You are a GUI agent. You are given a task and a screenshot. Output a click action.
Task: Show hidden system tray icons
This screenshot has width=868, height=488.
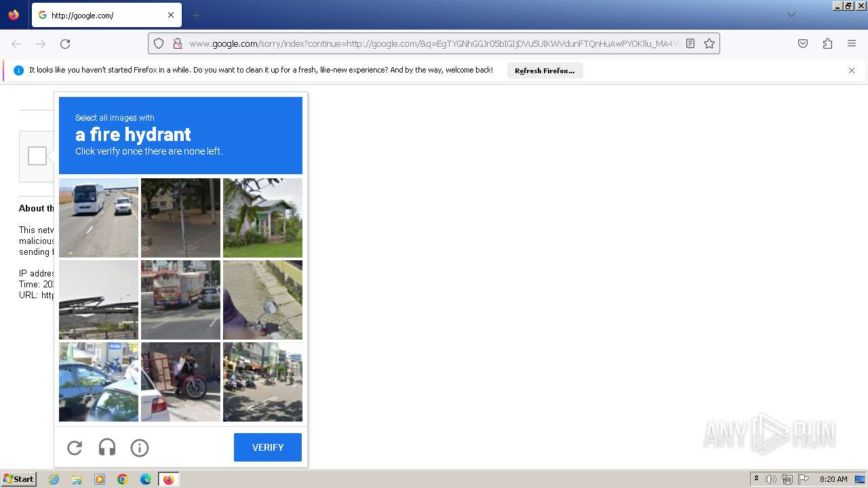click(x=756, y=479)
